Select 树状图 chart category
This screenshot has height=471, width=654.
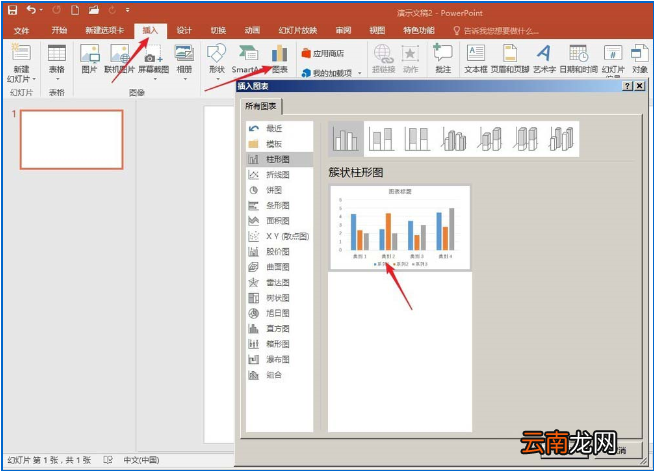[279, 298]
